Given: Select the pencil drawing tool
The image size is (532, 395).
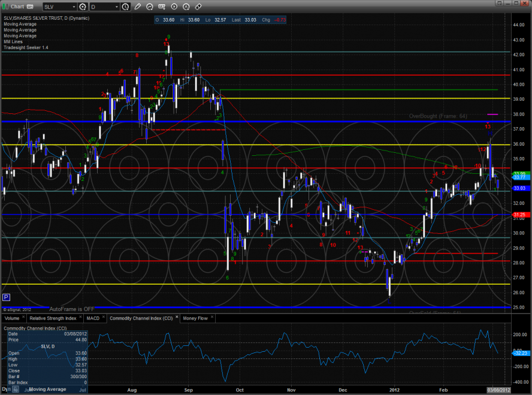Looking at the screenshot, I should (138, 7).
